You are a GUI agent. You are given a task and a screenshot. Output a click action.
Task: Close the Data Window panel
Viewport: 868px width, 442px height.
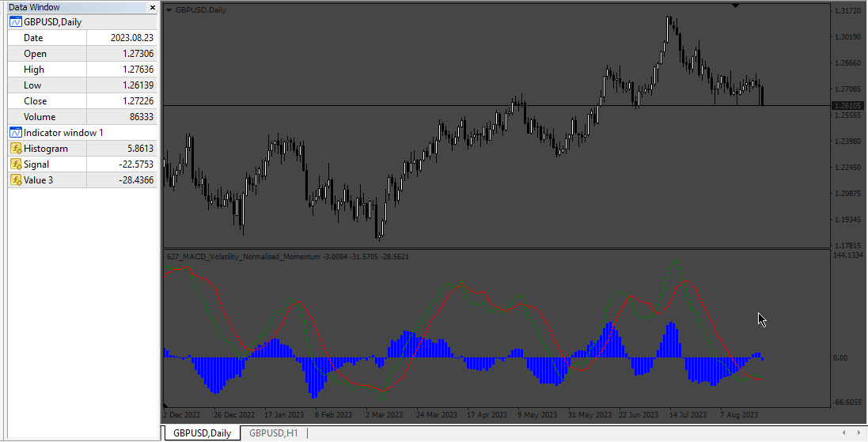[x=153, y=8]
